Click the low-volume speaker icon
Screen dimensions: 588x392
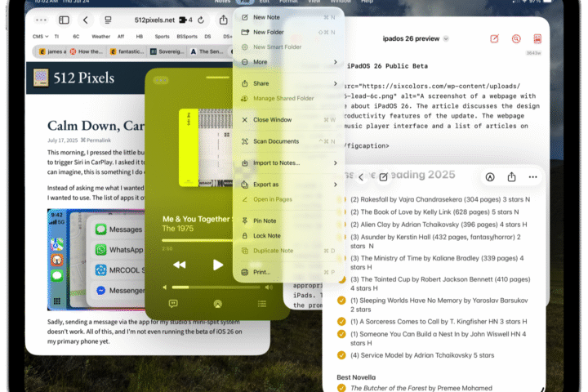[x=165, y=287]
